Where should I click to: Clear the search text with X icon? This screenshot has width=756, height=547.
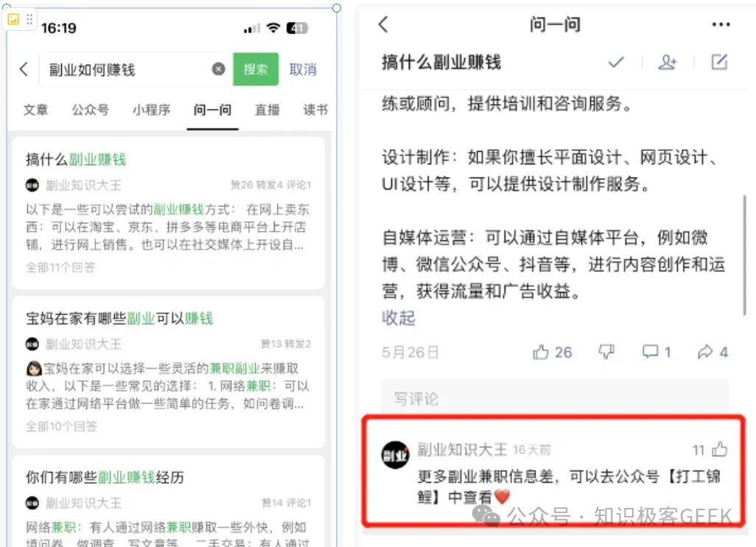pos(218,69)
